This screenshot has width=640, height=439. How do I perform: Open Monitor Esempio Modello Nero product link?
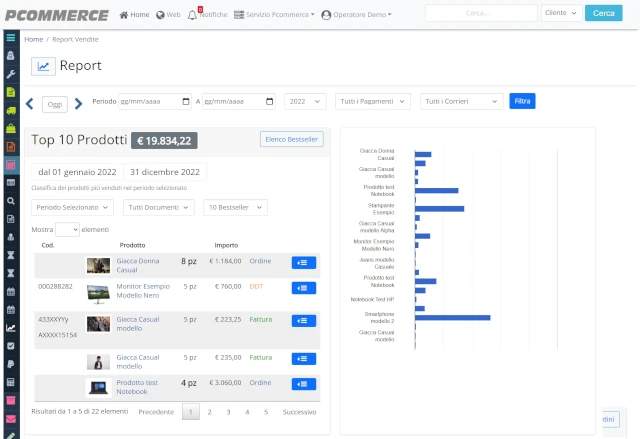click(143, 291)
